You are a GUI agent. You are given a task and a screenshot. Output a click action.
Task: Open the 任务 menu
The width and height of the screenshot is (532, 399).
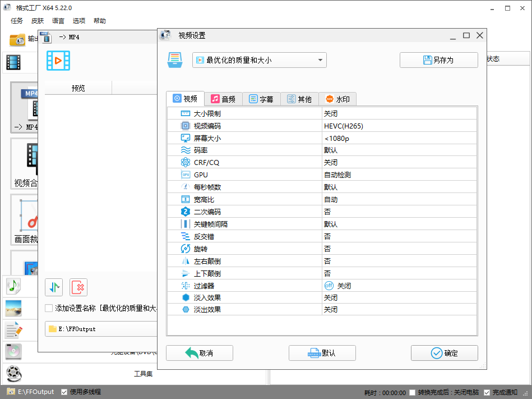point(17,21)
